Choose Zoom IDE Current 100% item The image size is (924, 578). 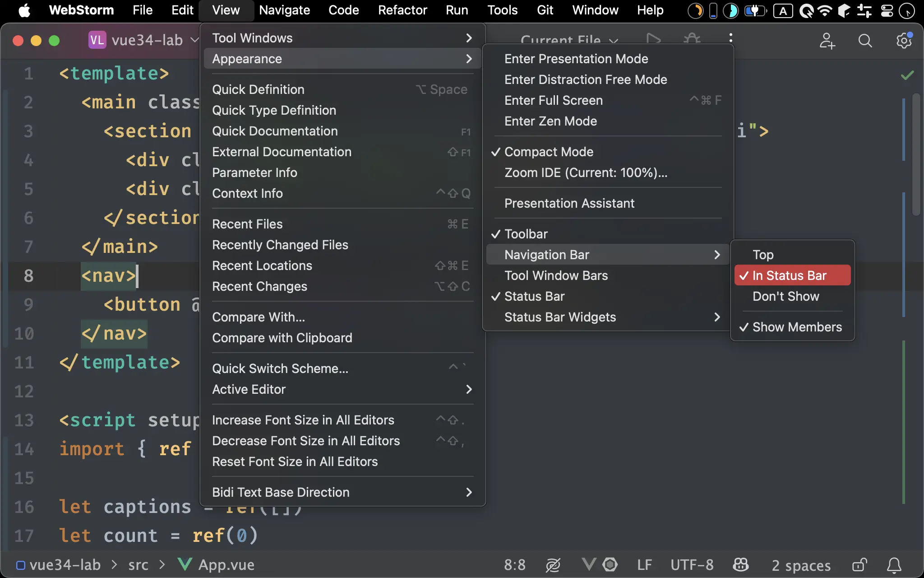pos(608,172)
